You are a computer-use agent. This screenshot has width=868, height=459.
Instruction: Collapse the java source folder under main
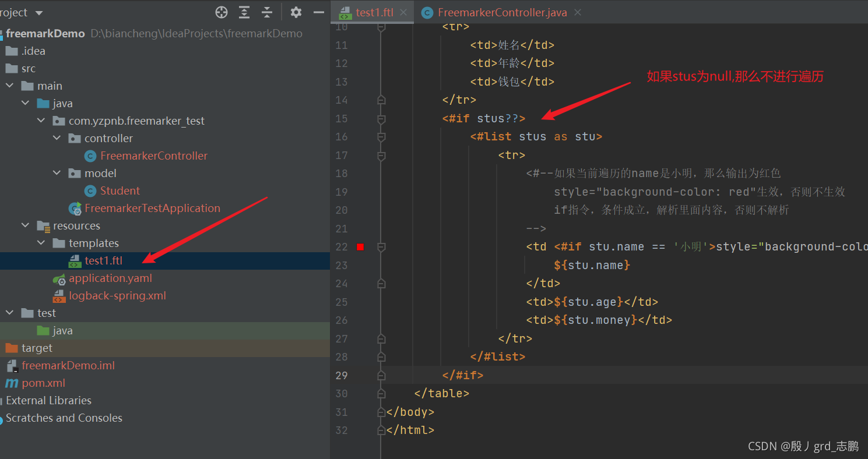26,103
